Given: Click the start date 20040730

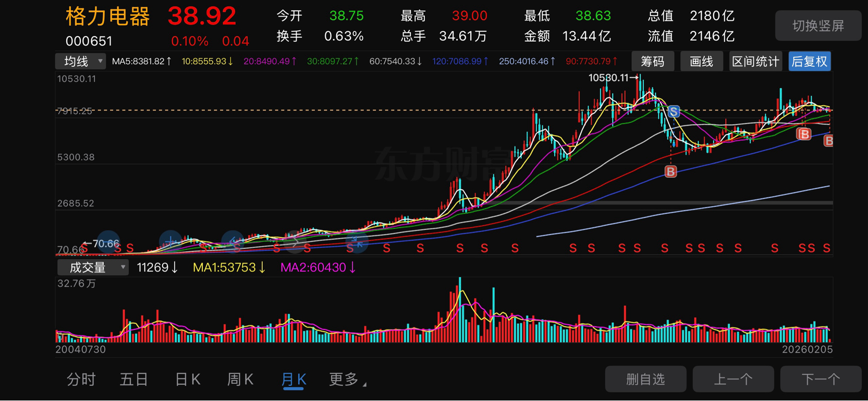Looking at the screenshot, I should tap(81, 349).
